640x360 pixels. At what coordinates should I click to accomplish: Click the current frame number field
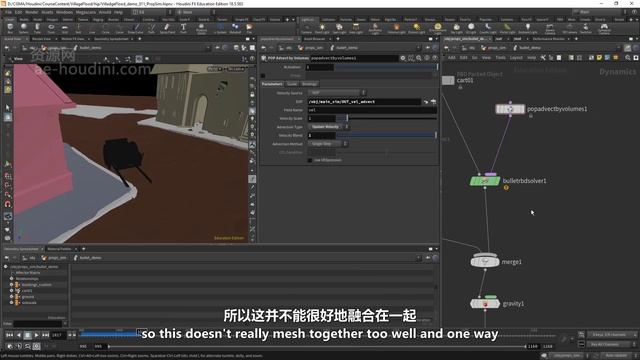tap(58, 335)
